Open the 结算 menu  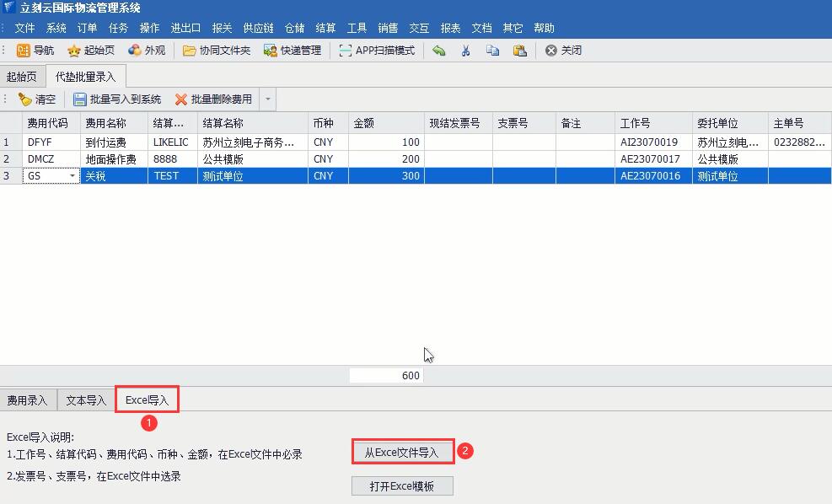[325, 28]
